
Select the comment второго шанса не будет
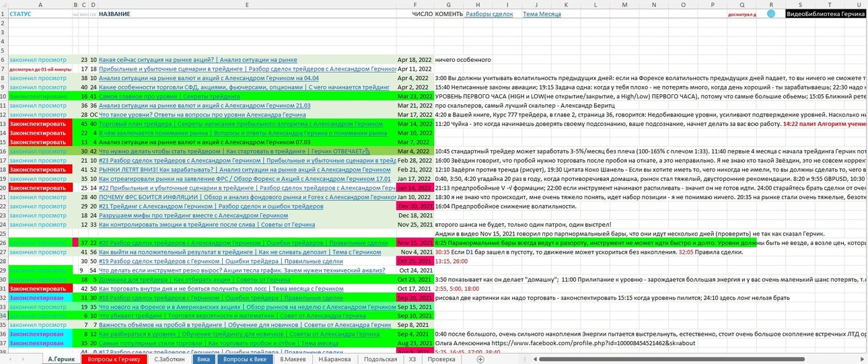[523, 224]
